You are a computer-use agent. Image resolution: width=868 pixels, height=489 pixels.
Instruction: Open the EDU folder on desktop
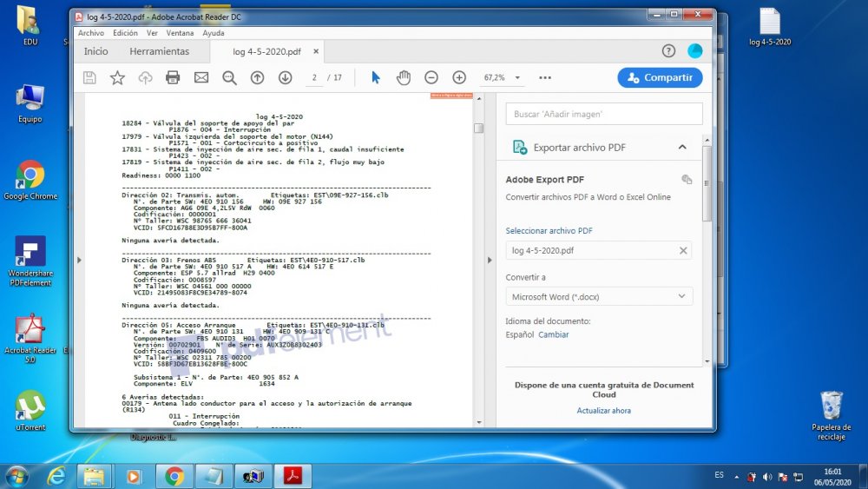[29, 25]
